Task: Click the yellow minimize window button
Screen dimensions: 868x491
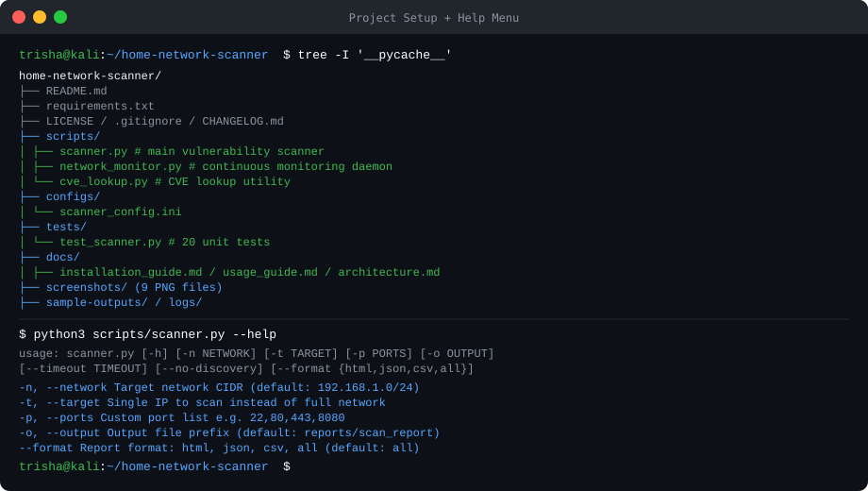Action: 40,17
